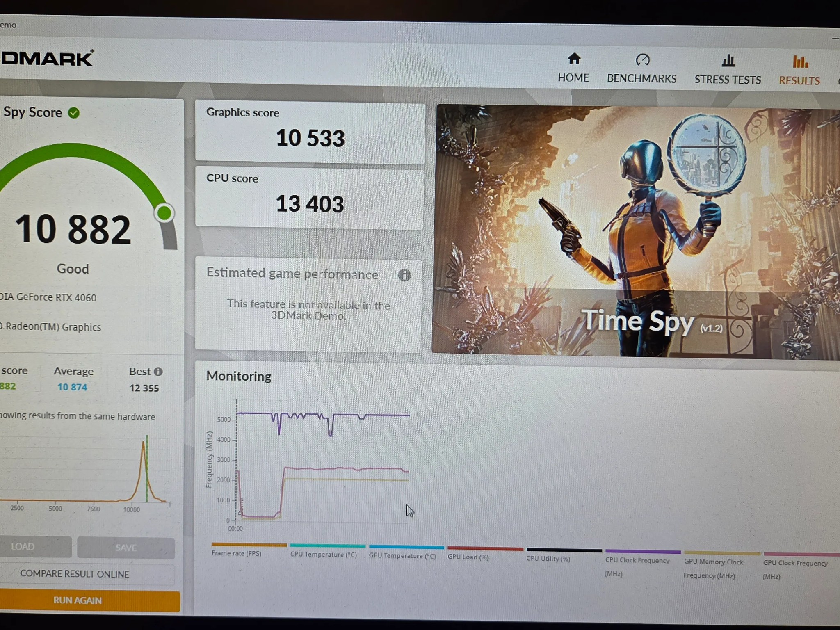Open the BENCHMARKS gauge icon
This screenshot has width=840, height=630.
click(x=643, y=60)
